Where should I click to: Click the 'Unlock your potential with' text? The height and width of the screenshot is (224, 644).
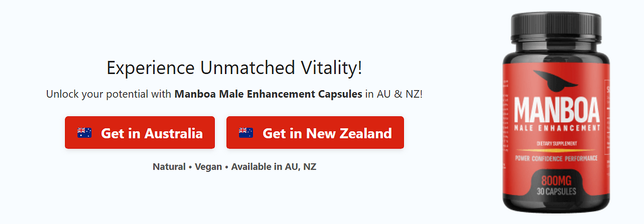109,94
